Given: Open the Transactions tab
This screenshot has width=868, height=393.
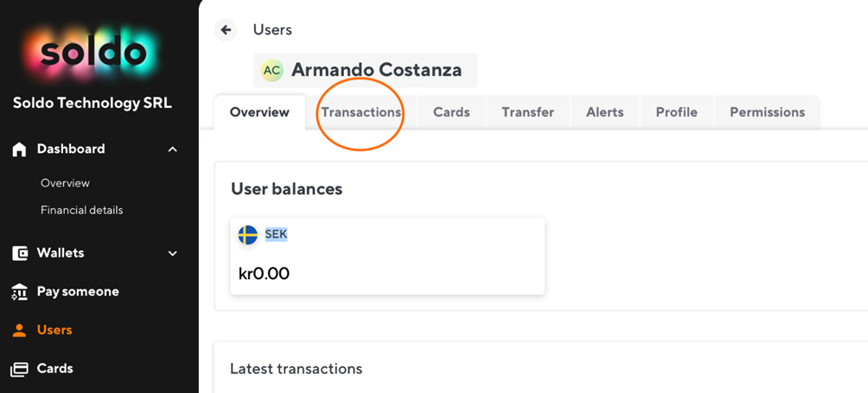Looking at the screenshot, I should click(x=361, y=112).
